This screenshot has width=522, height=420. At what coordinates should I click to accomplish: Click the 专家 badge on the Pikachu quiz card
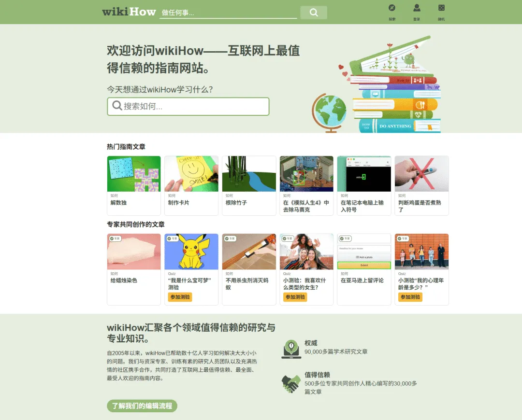(173, 238)
